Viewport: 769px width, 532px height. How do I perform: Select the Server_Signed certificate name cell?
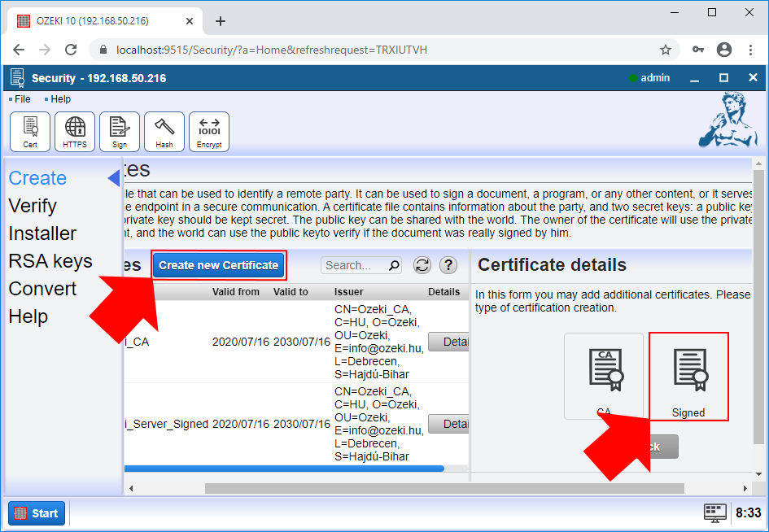point(167,424)
